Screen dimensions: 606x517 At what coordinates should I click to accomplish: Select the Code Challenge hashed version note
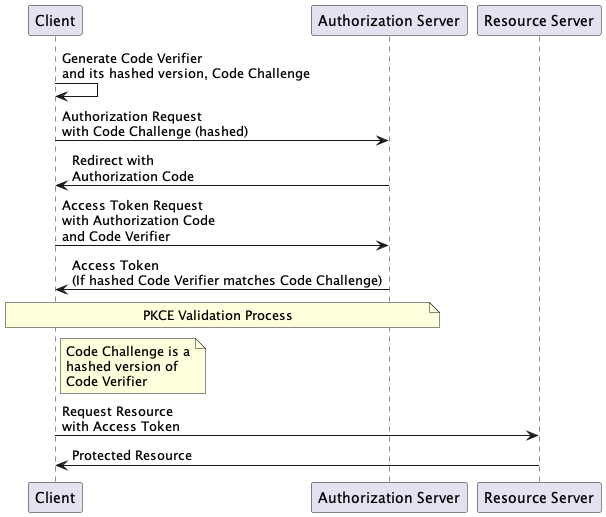pos(133,366)
